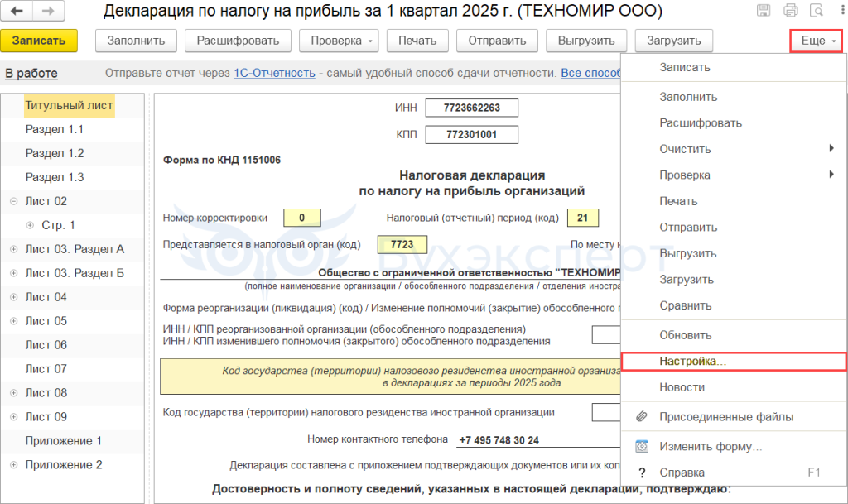The width and height of the screenshot is (848, 504).
Task: Select Раздел 1.2 in the section tree
Action: tap(55, 153)
